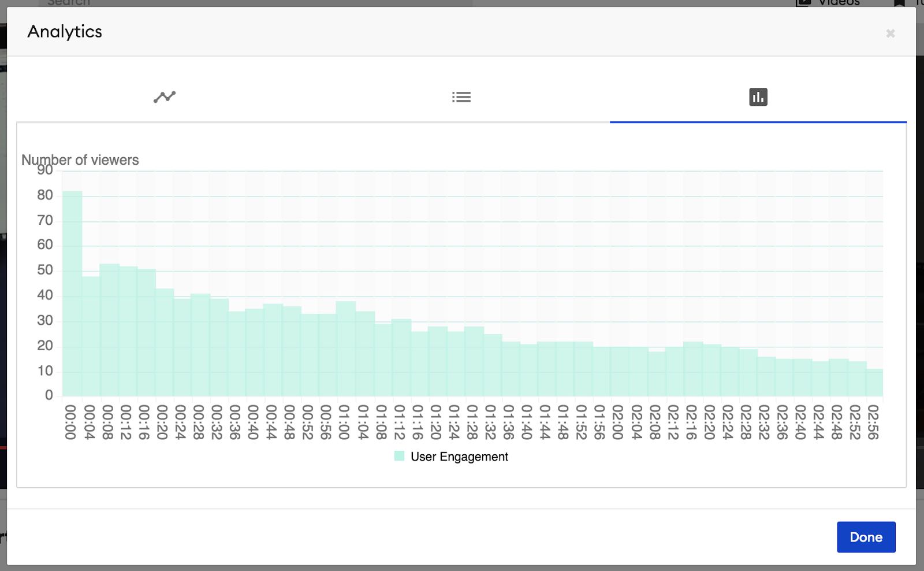Viewport: 924px width, 571px height.
Task: Click the 60 value on the y-axis
Action: tap(45, 245)
